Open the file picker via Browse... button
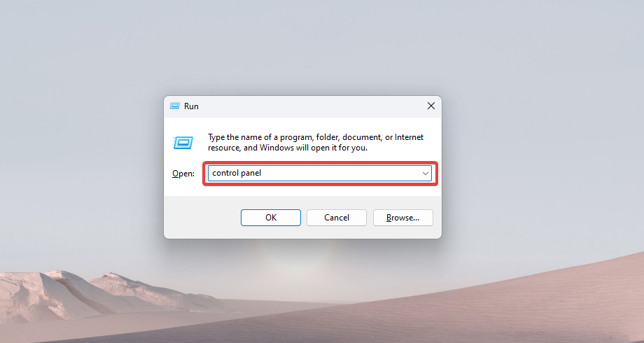Screen dimensions: 644x343 pyautogui.click(x=403, y=218)
